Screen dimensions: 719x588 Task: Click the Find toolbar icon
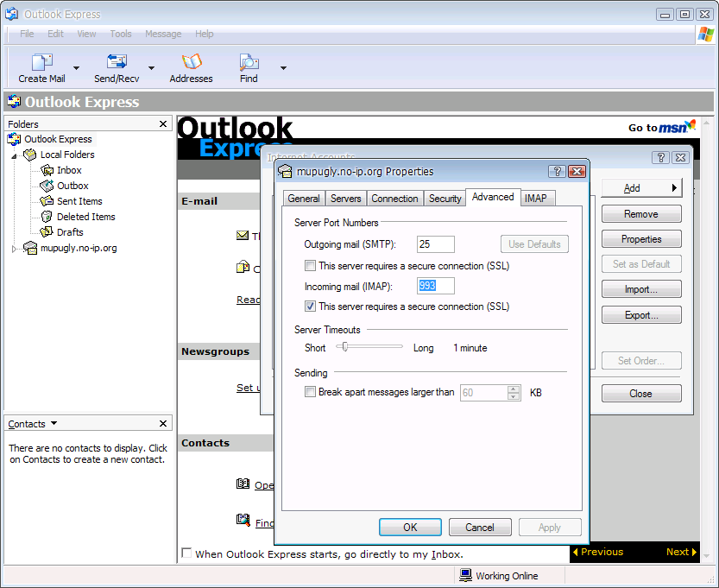(x=249, y=62)
